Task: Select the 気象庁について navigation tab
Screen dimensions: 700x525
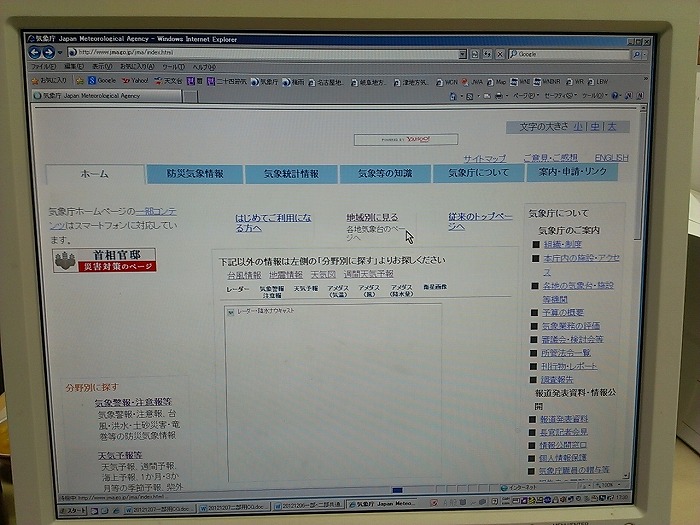Action: coord(479,173)
